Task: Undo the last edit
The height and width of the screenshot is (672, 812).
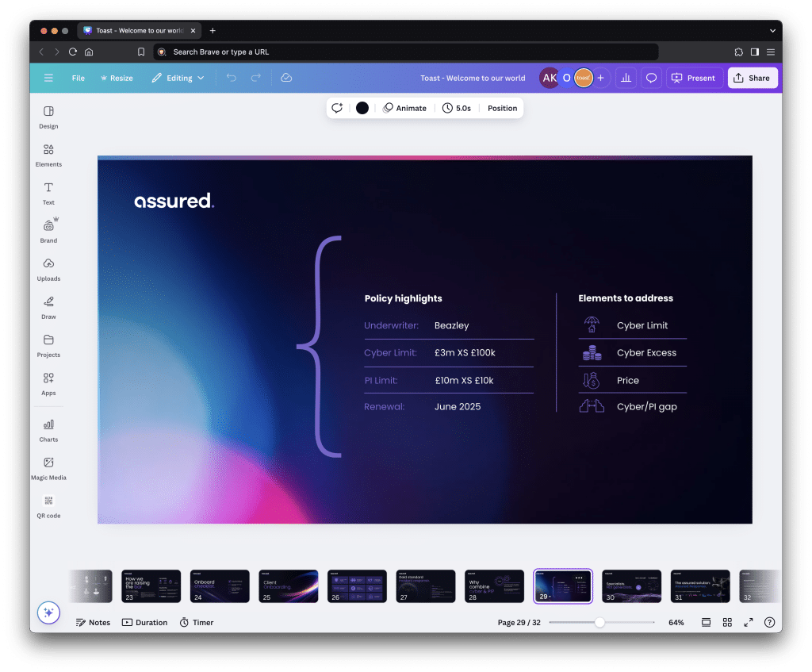Action: point(231,77)
